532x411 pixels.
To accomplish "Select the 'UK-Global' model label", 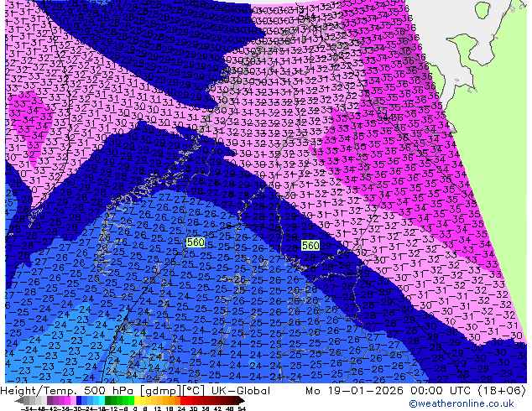I will pos(241,391).
